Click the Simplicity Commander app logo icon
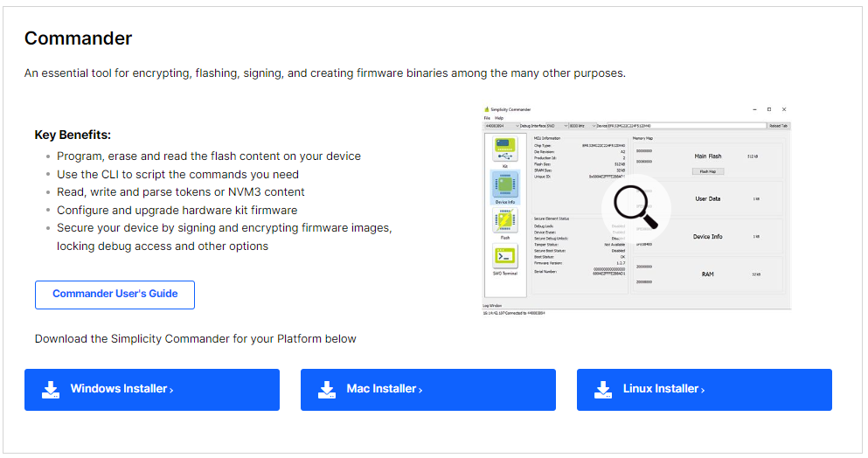 pos(487,109)
